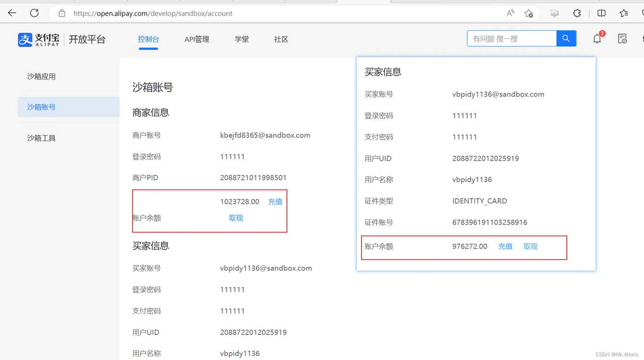Click merchant balance value 1023728.00

[240, 201]
